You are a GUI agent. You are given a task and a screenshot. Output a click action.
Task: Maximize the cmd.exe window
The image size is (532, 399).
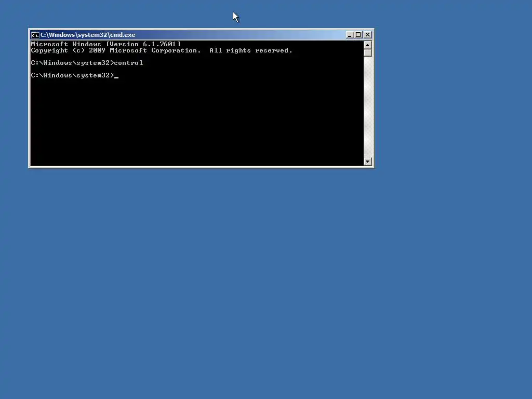click(x=358, y=35)
